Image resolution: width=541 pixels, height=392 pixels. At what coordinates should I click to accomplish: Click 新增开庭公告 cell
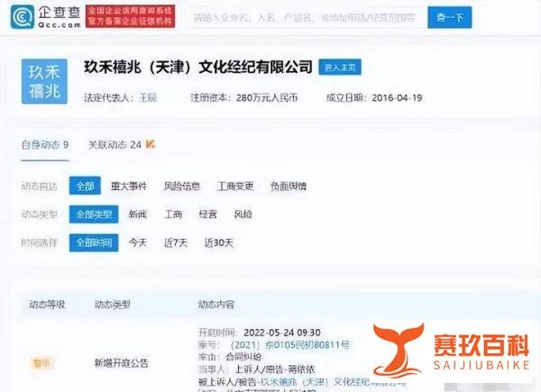[122, 363]
